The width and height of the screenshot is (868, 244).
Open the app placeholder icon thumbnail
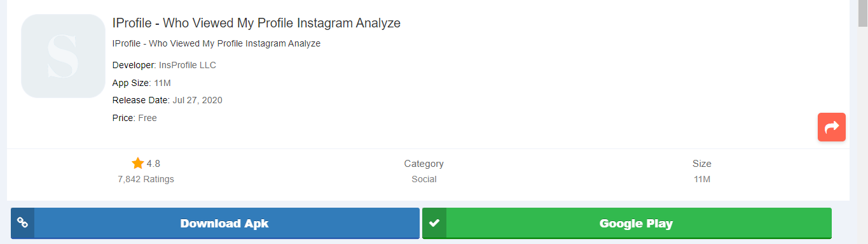click(63, 56)
